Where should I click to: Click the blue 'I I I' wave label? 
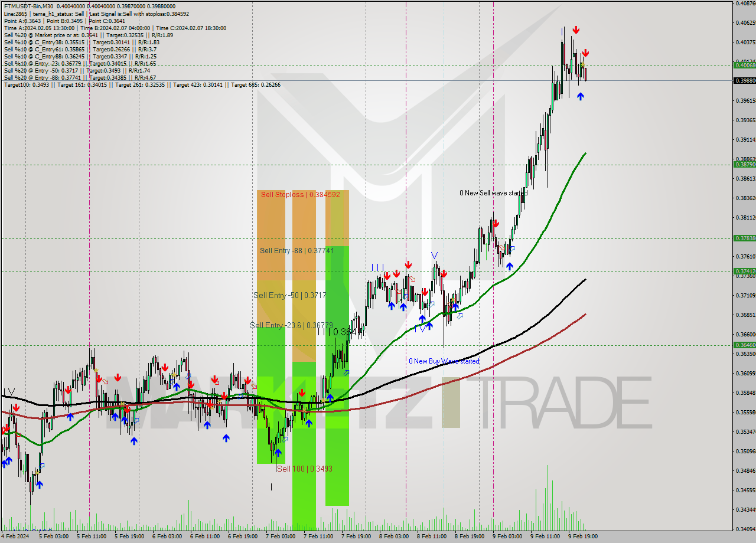[378, 267]
